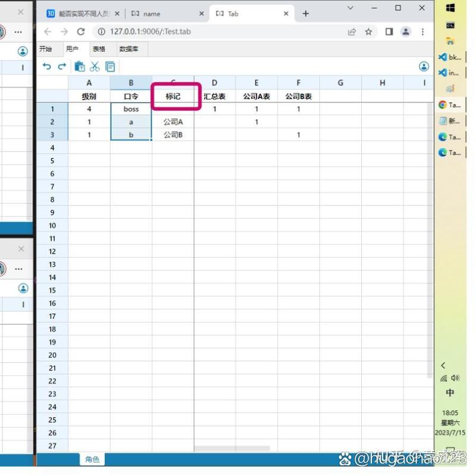Toggle the volume speaker in system tray

click(454, 377)
